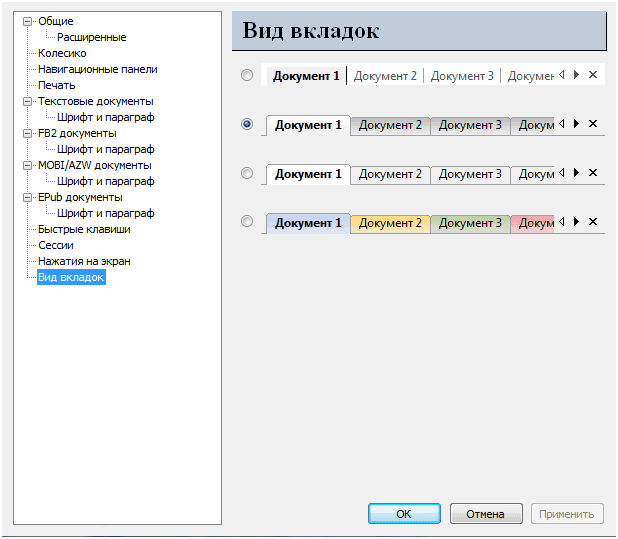This screenshot has width=618, height=539.
Task: Click scroll-left arrow in colored tab preview
Action: [x=562, y=221]
